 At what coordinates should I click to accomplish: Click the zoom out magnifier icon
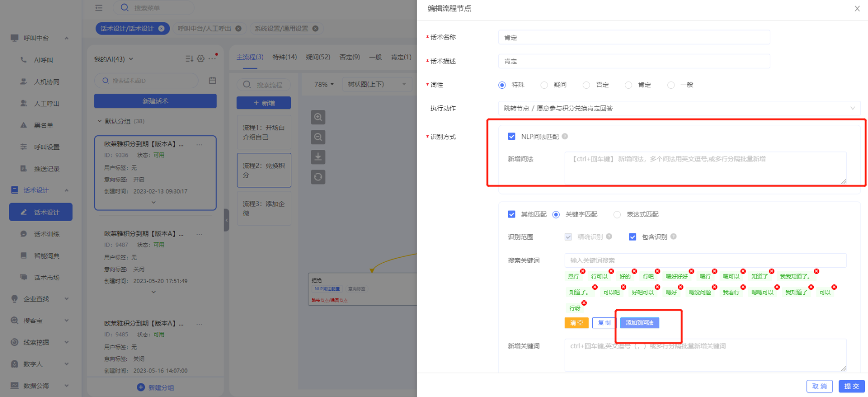tap(318, 137)
